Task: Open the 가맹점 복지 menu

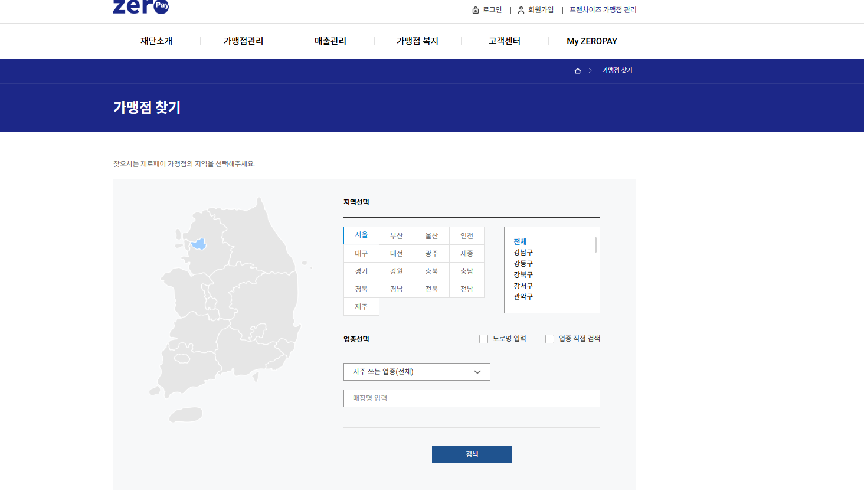Action: point(417,41)
